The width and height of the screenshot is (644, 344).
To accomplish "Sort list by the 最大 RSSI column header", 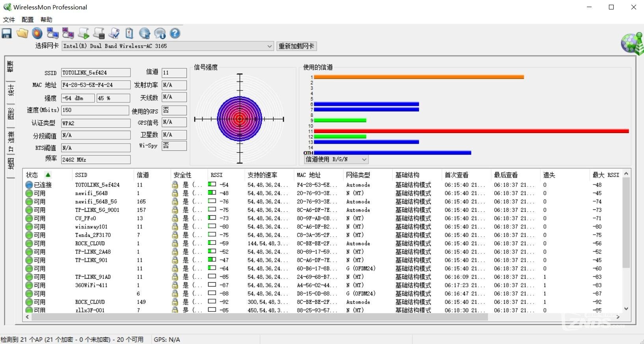I will tap(606, 175).
